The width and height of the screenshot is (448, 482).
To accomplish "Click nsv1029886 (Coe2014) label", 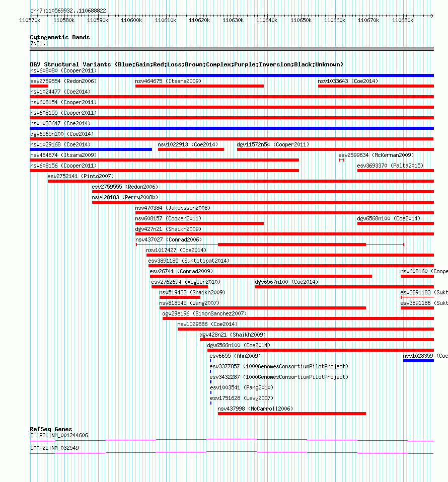I will tap(207, 324).
